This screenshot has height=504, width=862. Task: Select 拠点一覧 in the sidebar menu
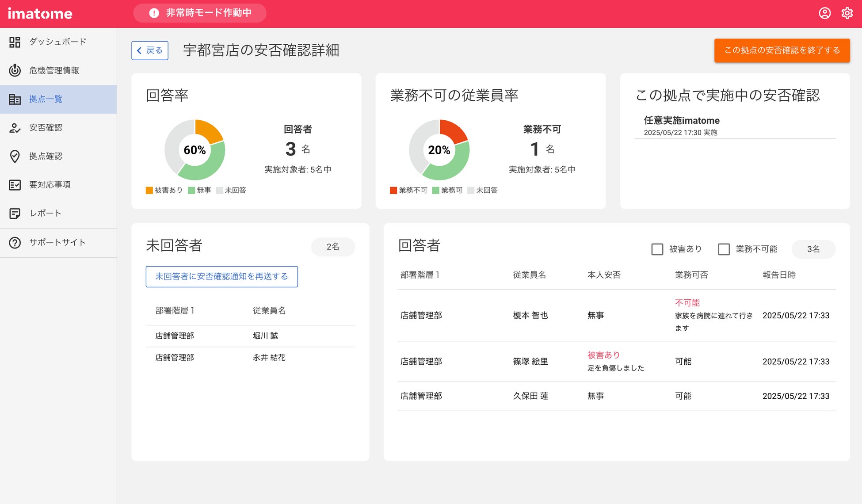46,99
